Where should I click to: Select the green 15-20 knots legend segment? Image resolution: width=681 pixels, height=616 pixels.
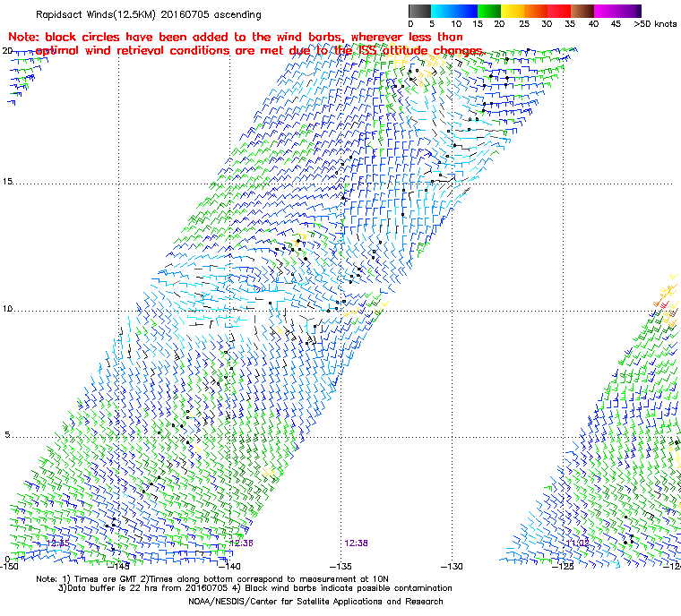[489, 11]
